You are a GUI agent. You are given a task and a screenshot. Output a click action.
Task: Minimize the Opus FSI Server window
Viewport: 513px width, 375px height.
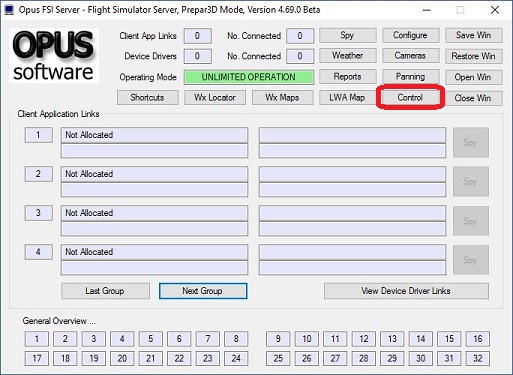[x=426, y=10]
